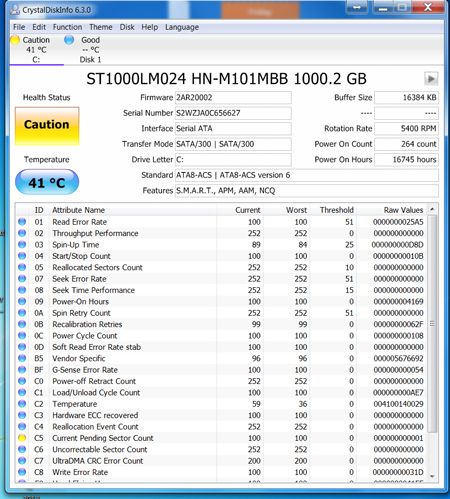Click the Interface field Serial ATA
The image size is (450, 499).
pos(233,129)
